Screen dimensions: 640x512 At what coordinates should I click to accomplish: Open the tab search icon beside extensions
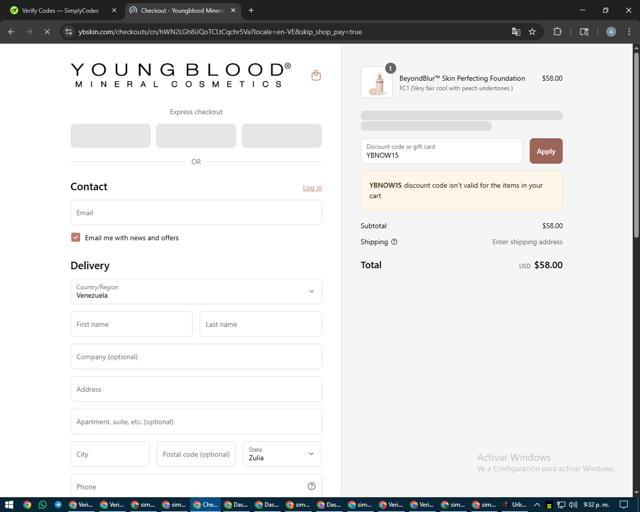coord(584,32)
